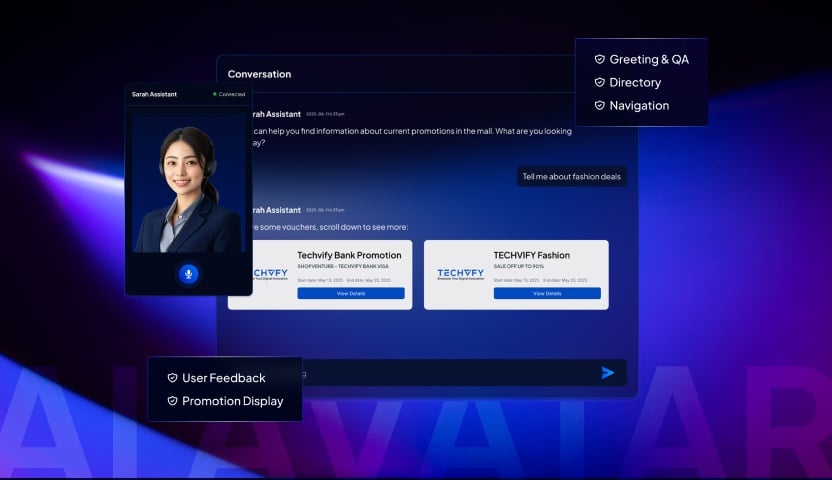
Task: Click the User Feedback label
Action: (224, 378)
